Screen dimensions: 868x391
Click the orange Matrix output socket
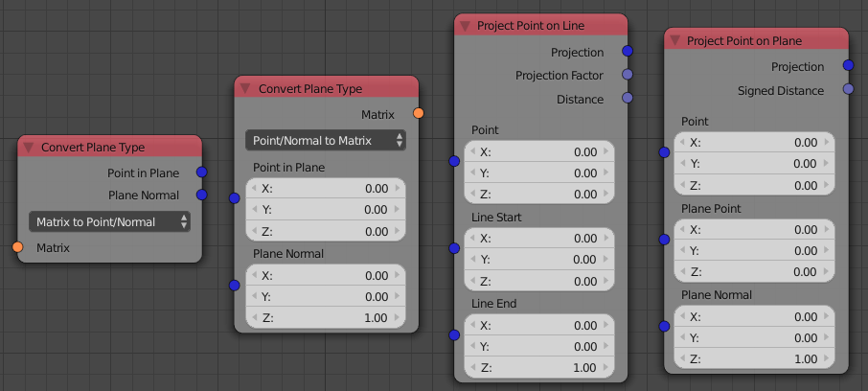point(419,113)
